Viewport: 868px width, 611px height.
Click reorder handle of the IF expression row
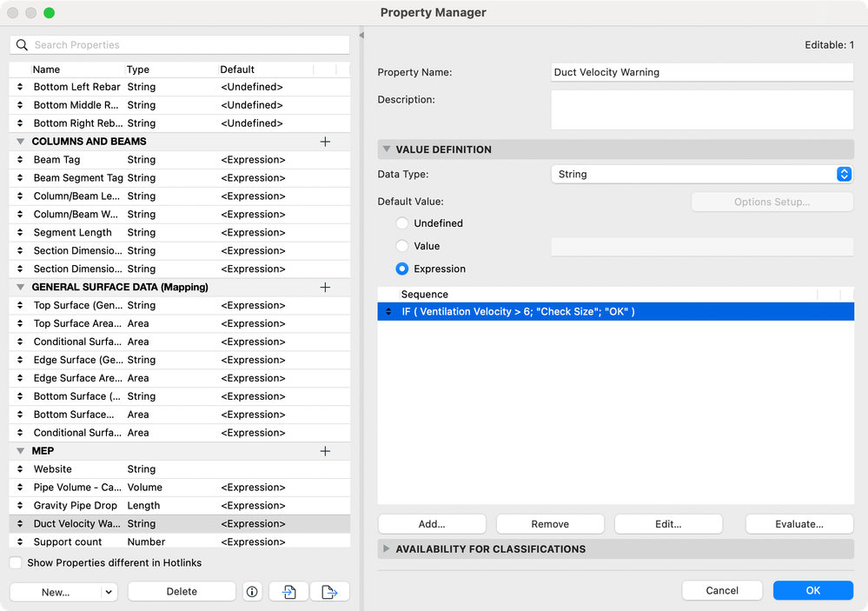388,312
